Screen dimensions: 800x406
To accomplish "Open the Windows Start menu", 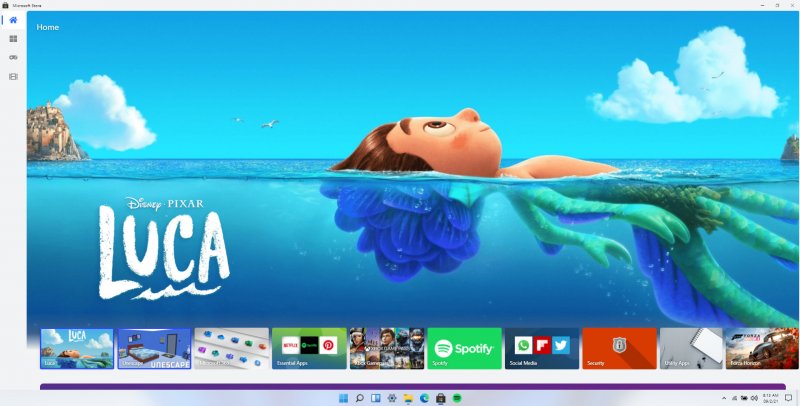I will tap(343, 398).
